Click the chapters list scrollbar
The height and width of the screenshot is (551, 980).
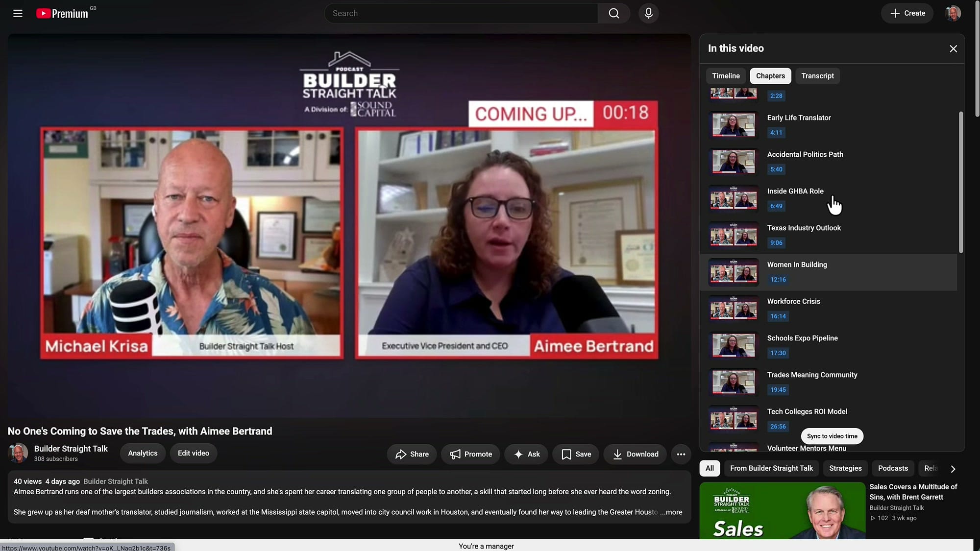[x=961, y=182]
